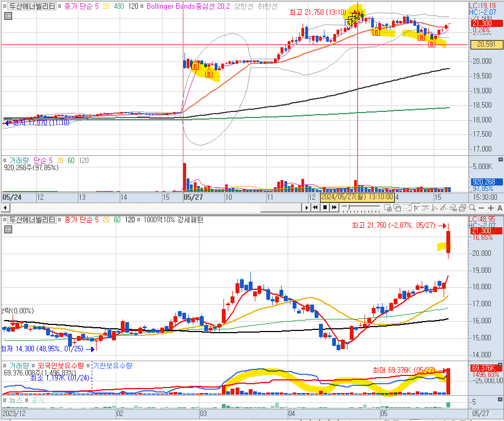The height and width of the screenshot is (421, 504).
Task: Click the zigzag wave analysis tool icon
Action: point(435,208)
